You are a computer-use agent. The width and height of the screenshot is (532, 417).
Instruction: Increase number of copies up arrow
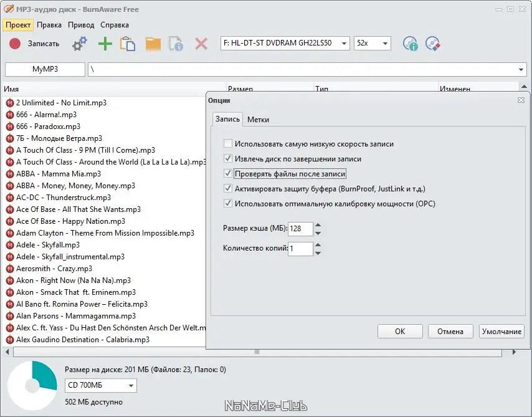pyautogui.click(x=318, y=245)
